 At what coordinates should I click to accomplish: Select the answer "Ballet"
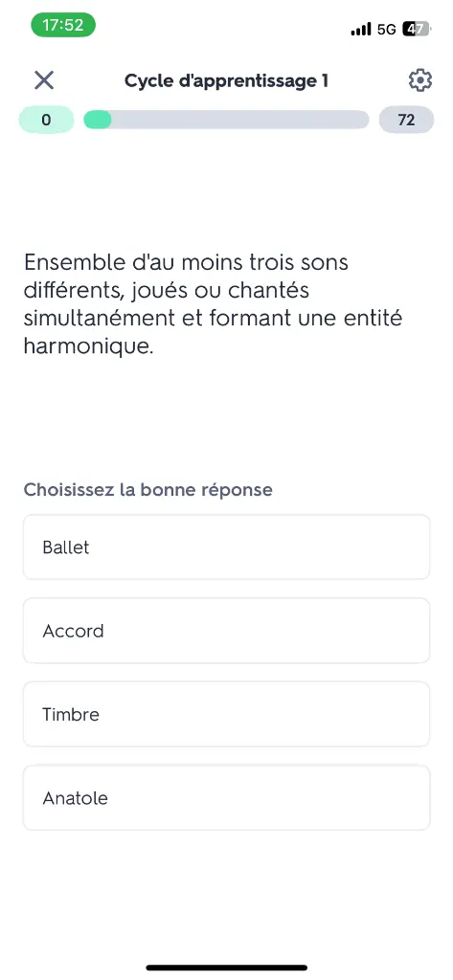(x=226, y=546)
